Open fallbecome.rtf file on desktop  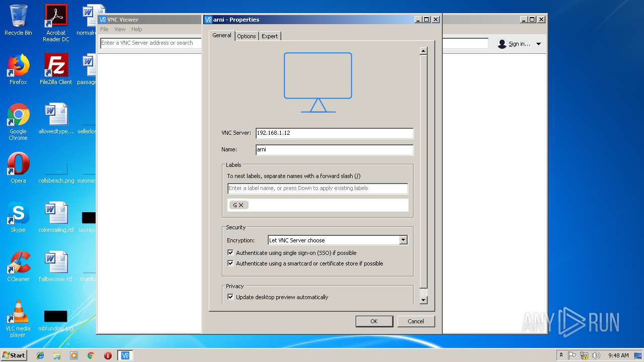[56, 266]
